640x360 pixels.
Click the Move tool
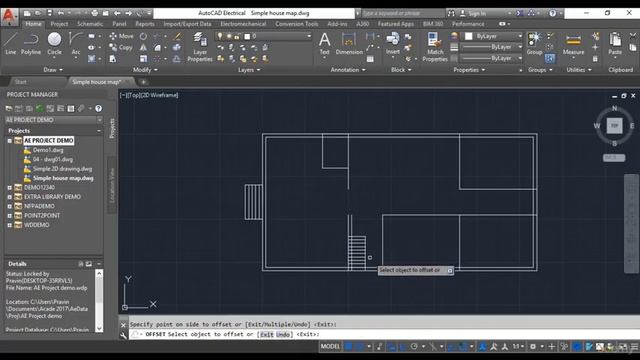pos(121,36)
